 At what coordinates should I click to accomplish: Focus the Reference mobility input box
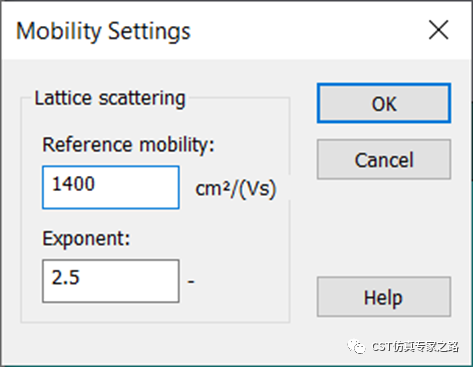(111, 187)
